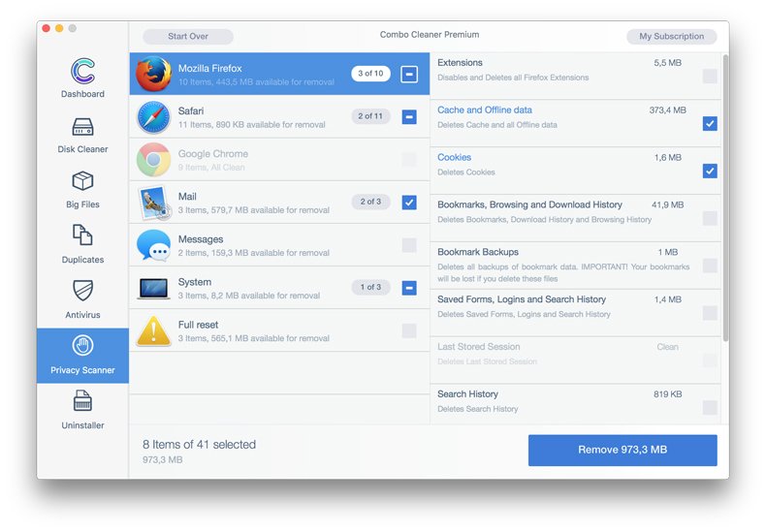This screenshot has height=532, width=766.
Task: Go to the Duplicates section icon
Action: pos(82,235)
